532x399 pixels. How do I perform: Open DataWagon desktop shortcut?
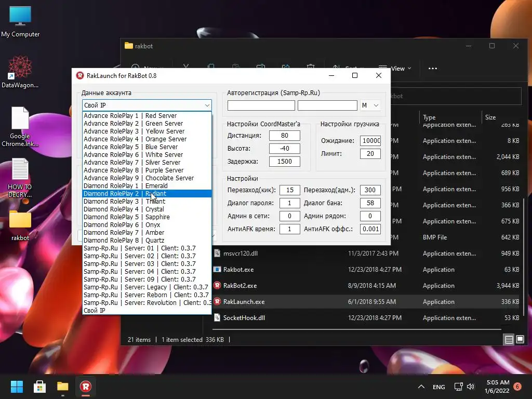[x=20, y=72]
